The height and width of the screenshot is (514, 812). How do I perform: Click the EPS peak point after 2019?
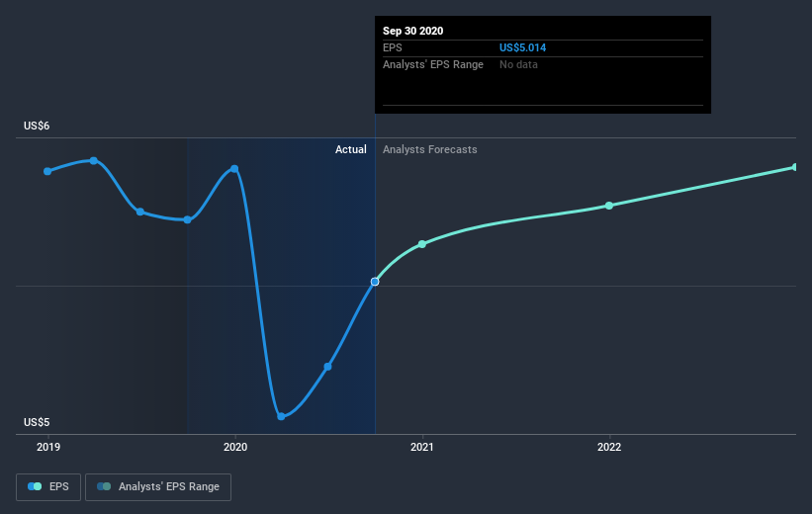click(x=94, y=161)
